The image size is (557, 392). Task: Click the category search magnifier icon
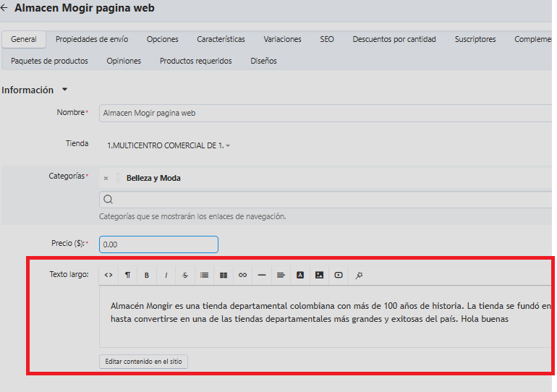coord(108,200)
